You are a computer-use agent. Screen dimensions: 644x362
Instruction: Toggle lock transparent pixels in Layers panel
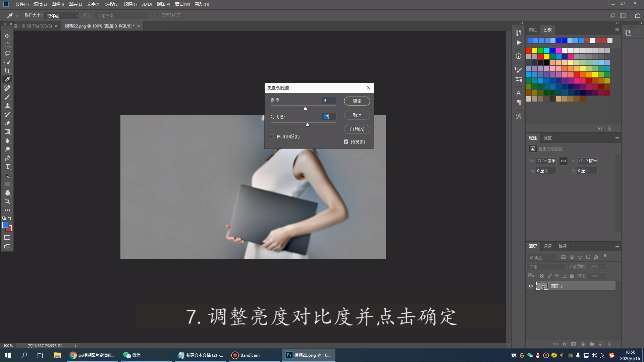(x=542, y=276)
